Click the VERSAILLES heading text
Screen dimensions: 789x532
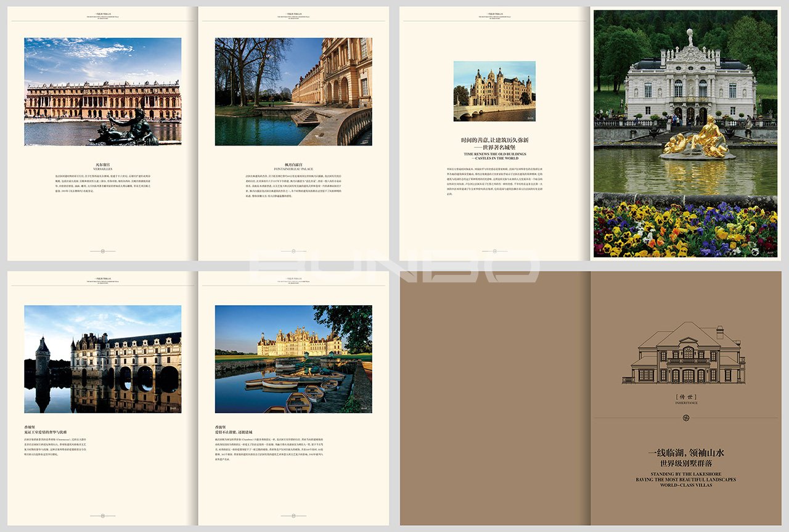[x=103, y=168]
